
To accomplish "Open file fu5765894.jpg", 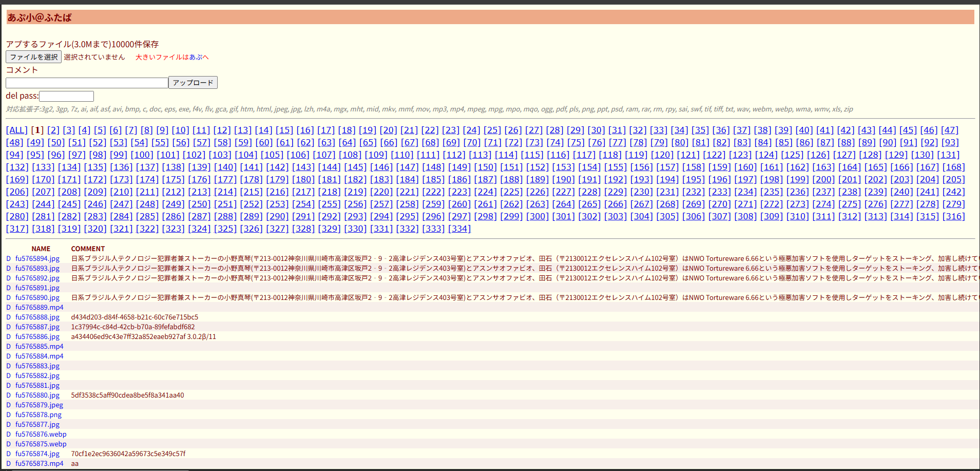I will click(x=37, y=259).
